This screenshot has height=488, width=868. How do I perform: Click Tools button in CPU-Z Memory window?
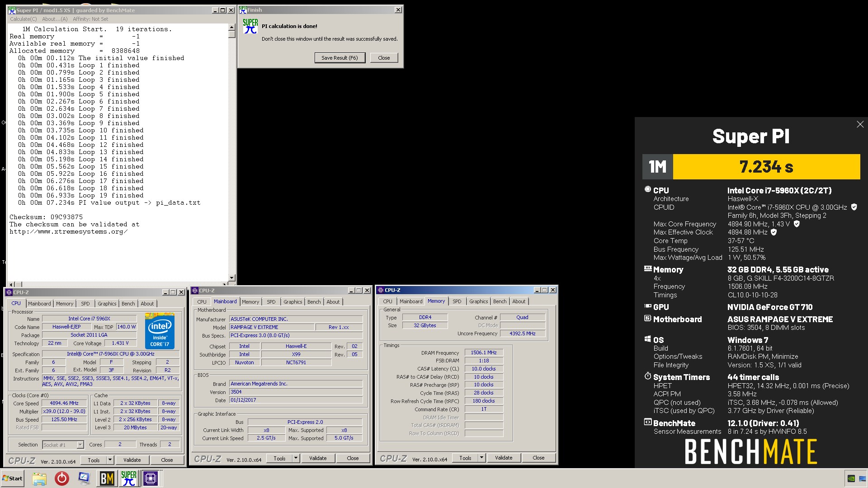465,458
